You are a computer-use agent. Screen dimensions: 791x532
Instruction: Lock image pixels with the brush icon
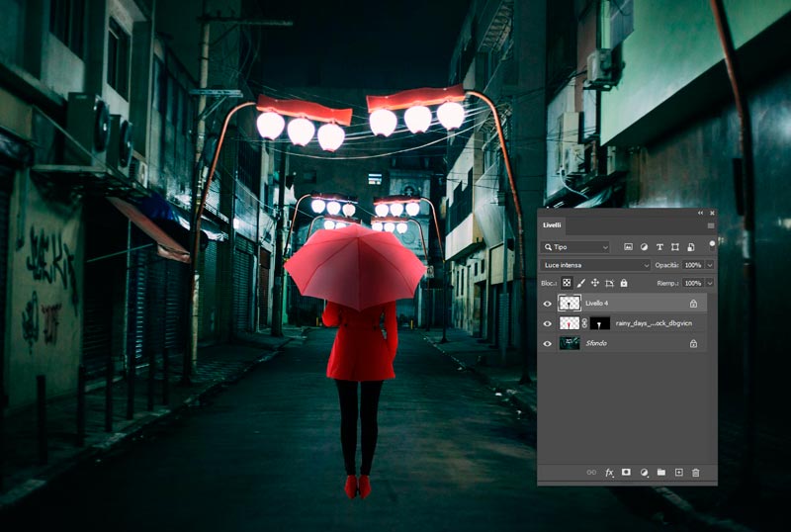pyautogui.click(x=581, y=283)
